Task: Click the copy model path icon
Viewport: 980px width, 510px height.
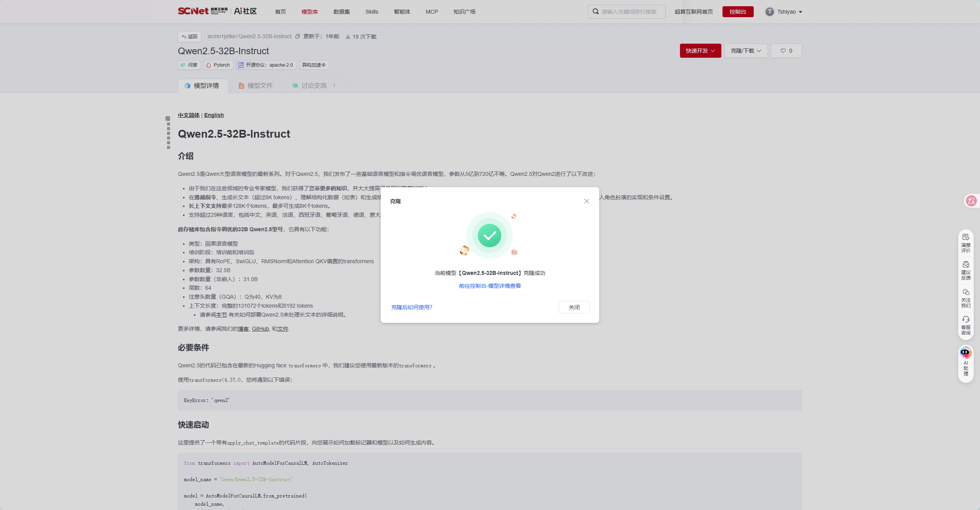Action: pyautogui.click(x=298, y=36)
